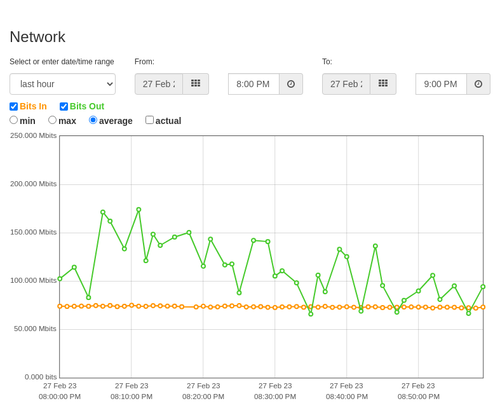Screen dimensions: 500x403
Task: Expand the last hour range dropdown
Action: 63,84
